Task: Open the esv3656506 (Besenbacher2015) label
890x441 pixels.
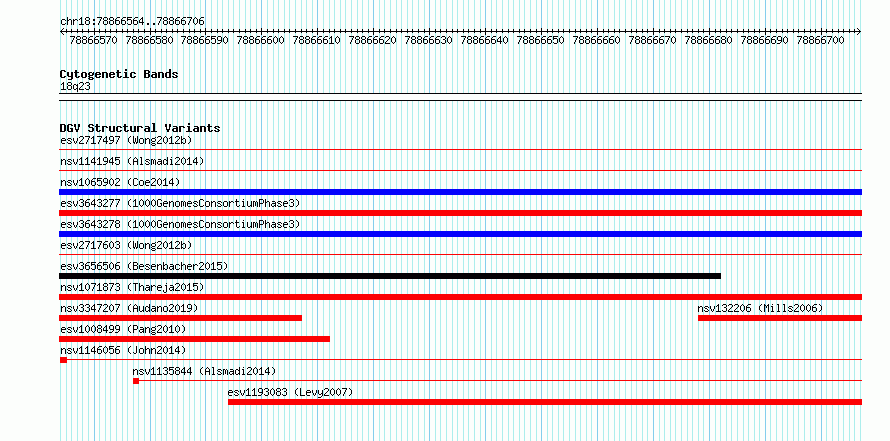Action: 144,266
